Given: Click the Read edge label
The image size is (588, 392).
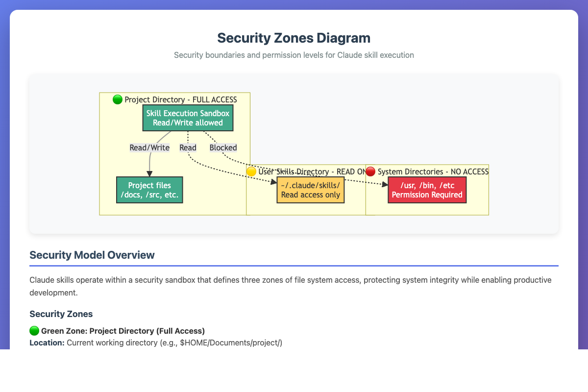Looking at the screenshot, I should [x=188, y=147].
